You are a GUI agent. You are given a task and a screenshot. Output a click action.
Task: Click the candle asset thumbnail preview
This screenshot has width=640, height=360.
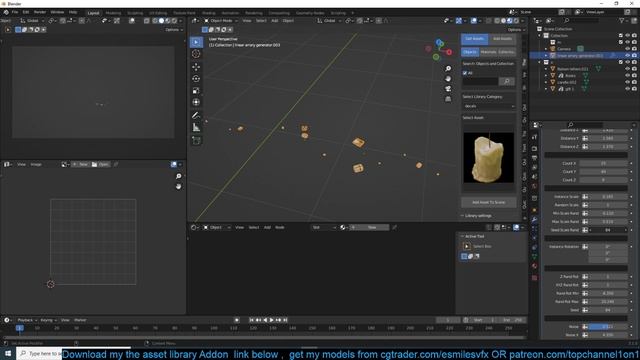click(489, 158)
